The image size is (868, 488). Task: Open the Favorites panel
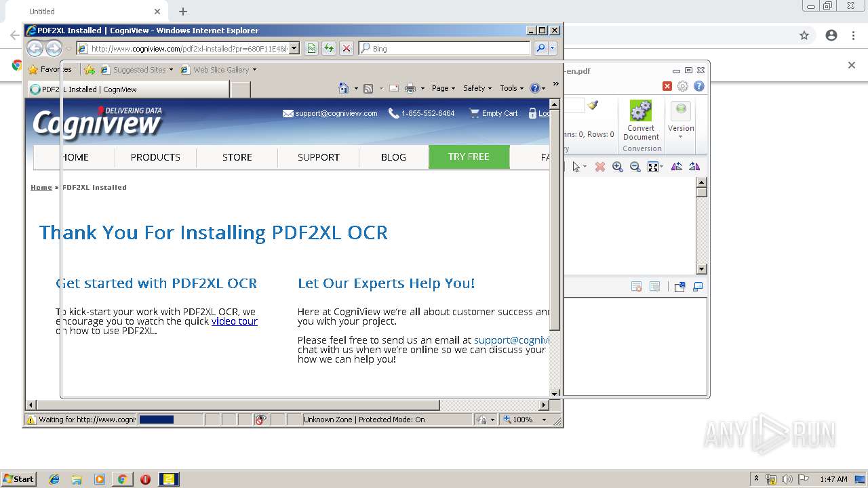click(50, 69)
